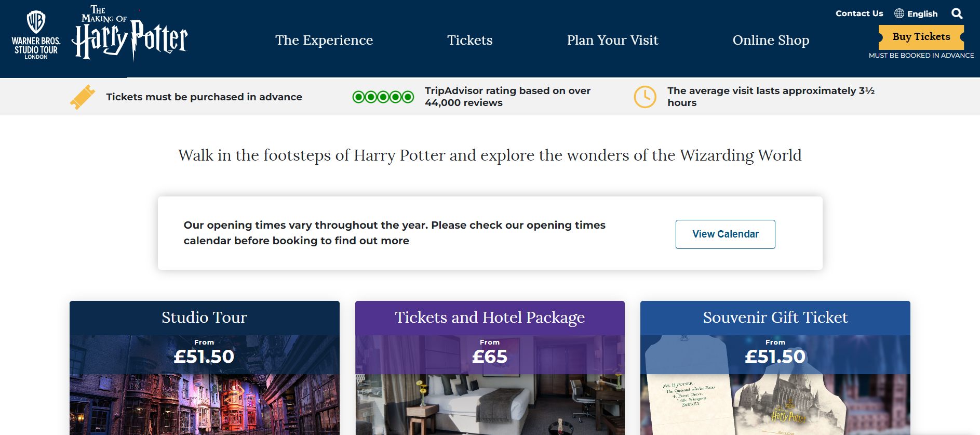
Task: Go to the Online Shop
Action: click(x=771, y=40)
